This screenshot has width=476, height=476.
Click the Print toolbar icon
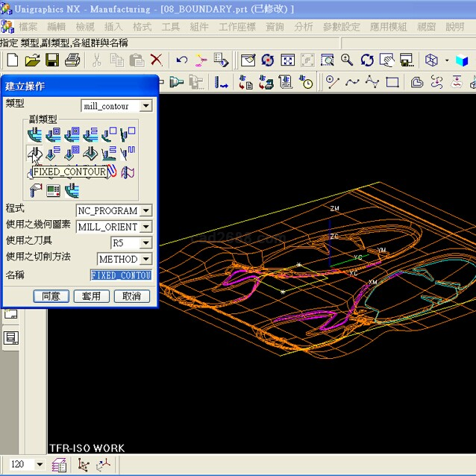point(72,60)
